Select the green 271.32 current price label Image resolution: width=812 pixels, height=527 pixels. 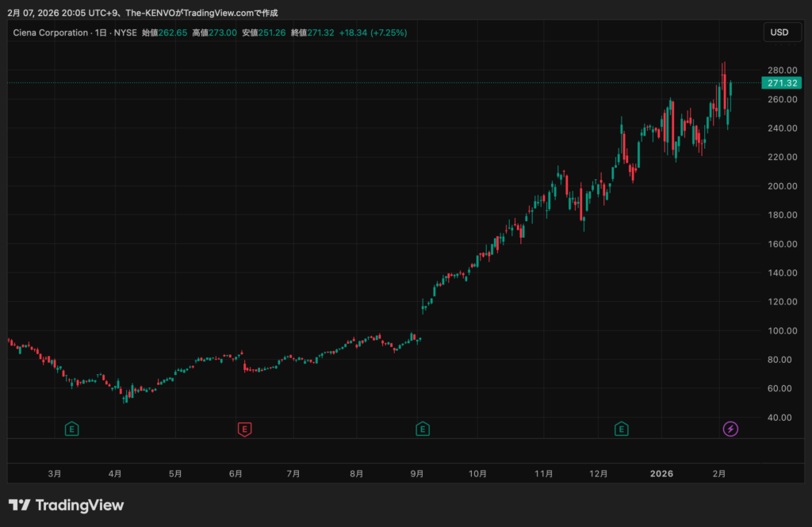[x=782, y=82]
